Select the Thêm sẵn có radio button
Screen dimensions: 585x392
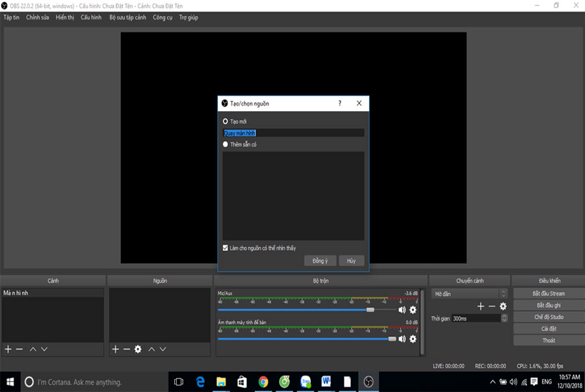tap(226, 144)
